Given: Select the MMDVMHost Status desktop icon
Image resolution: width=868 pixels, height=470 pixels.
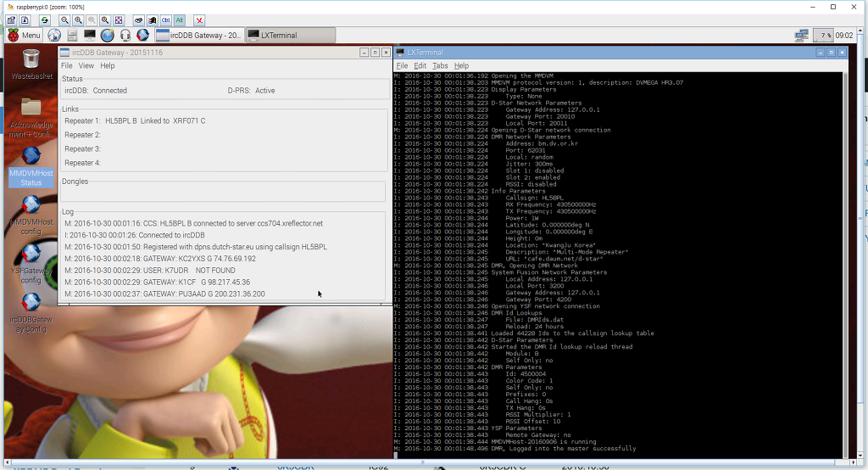Looking at the screenshot, I should [31, 165].
